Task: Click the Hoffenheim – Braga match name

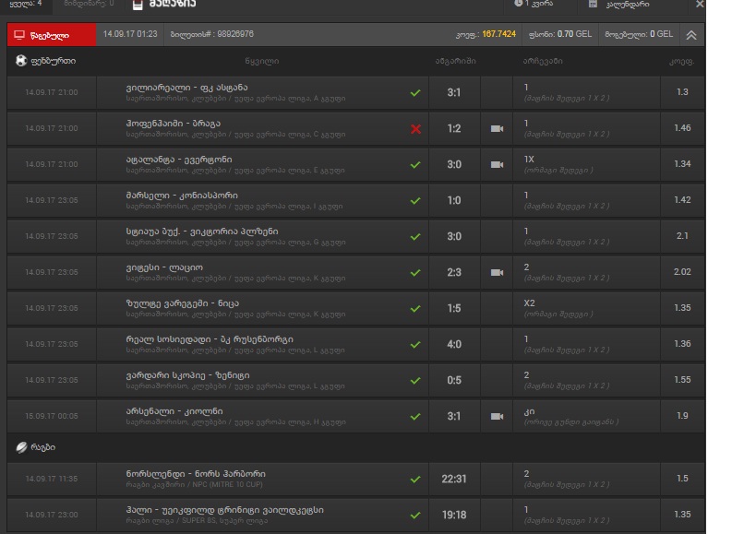Action: [174, 124]
